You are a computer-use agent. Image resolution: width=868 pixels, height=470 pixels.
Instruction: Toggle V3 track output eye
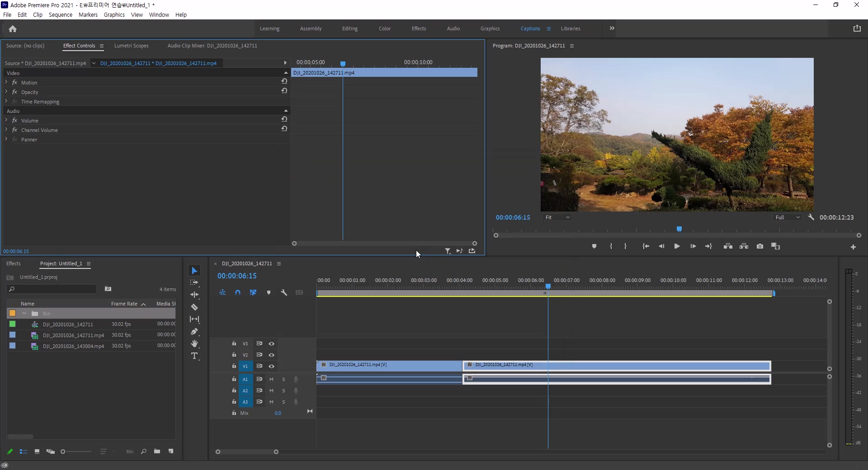coord(272,343)
